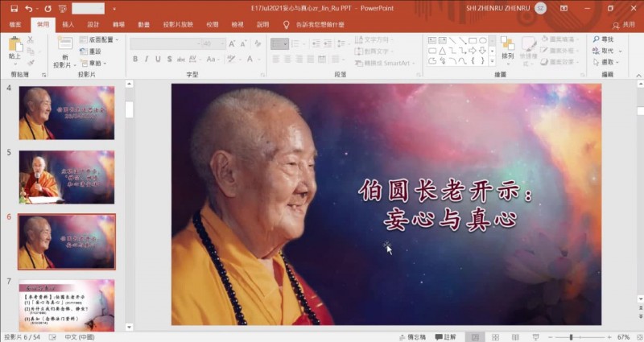644x342 pixels.
Task: Expand the shapes gallery more arrow
Action: 492,61
